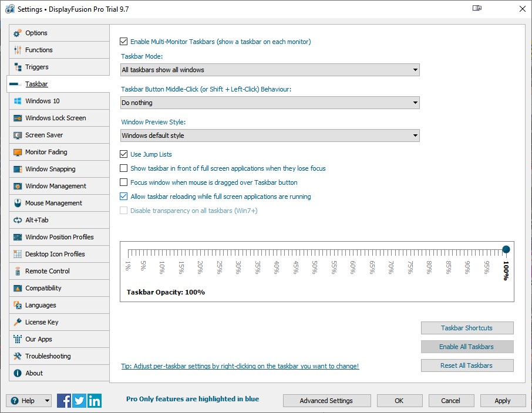Viewport: 532px width, 413px height.
Task: Click the Troubleshooting tools icon
Action: tap(18, 356)
